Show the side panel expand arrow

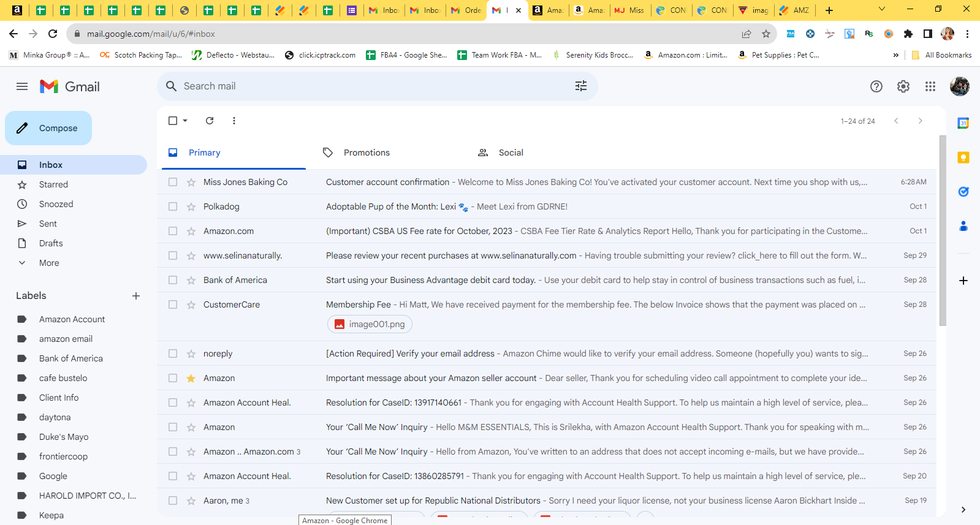click(963, 510)
